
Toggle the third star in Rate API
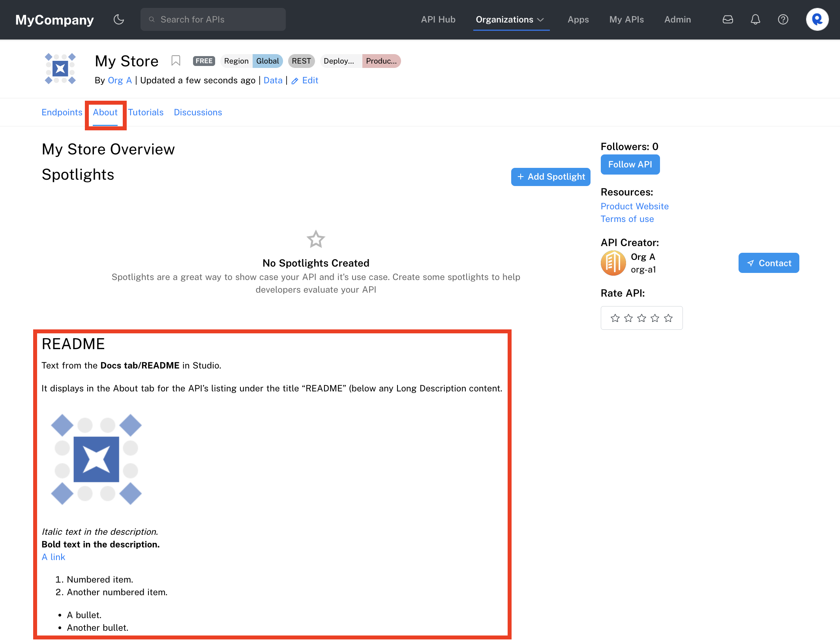click(641, 318)
